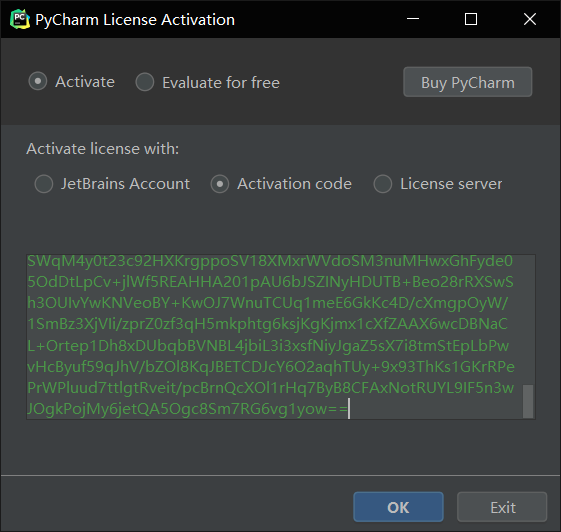Click the 'Activate license with:' label
This screenshot has width=561, height=532.
coord(103,149)
